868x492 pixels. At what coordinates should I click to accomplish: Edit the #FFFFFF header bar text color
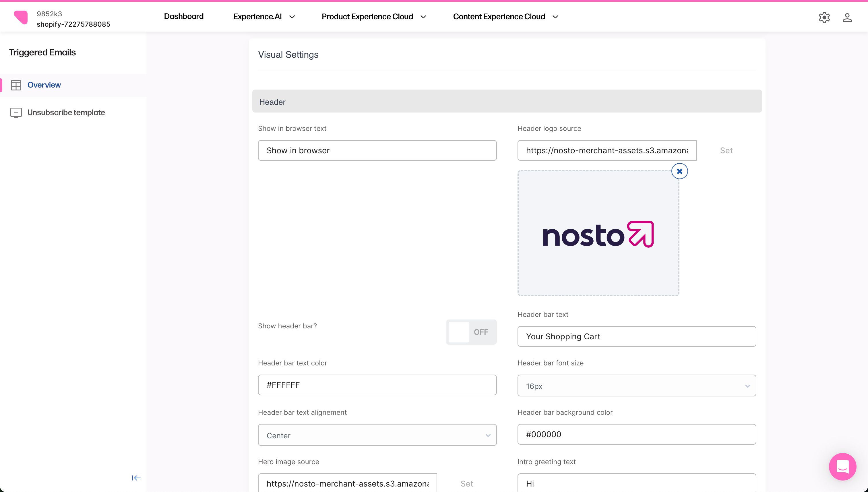click(377, 385)
